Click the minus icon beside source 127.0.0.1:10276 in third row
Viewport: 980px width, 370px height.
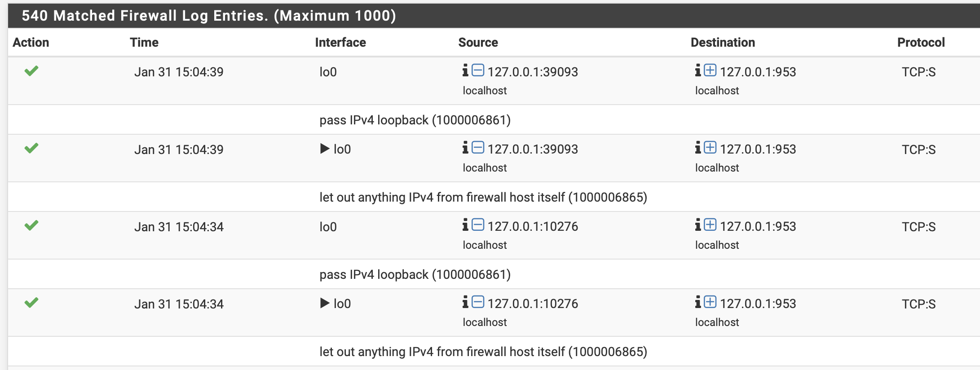click(478, 225)
